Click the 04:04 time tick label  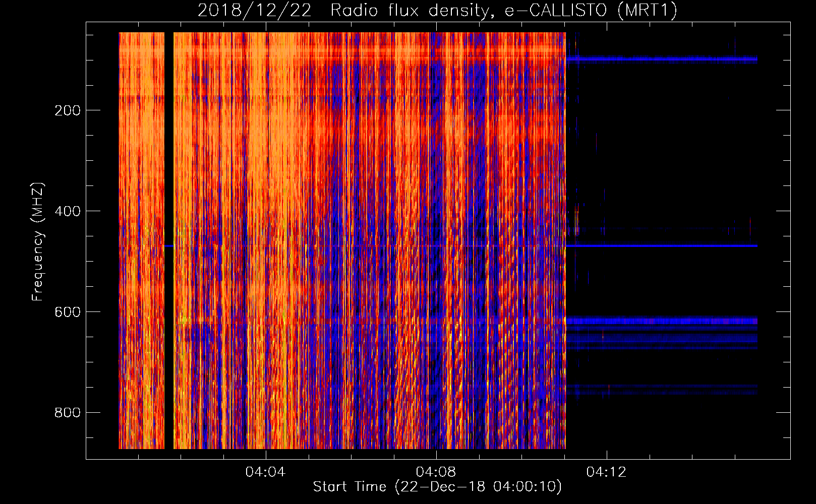(265, 472)
